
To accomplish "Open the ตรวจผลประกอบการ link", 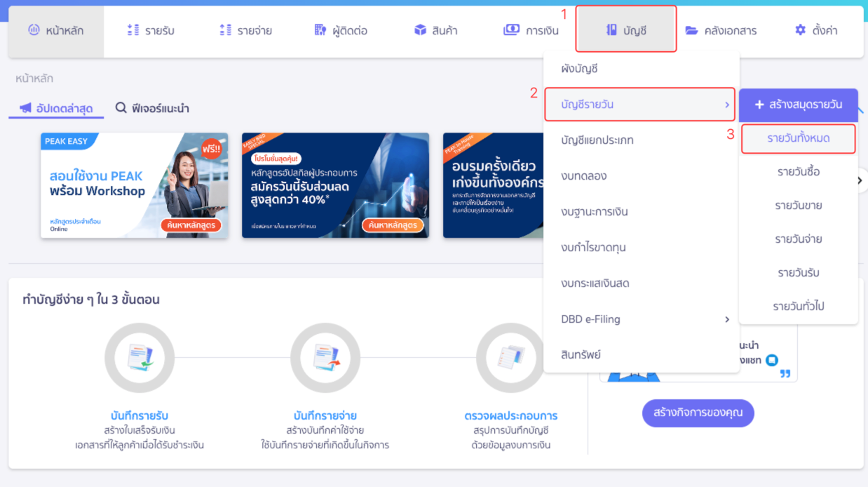I will pyautogui.click(x=511, y=415).
